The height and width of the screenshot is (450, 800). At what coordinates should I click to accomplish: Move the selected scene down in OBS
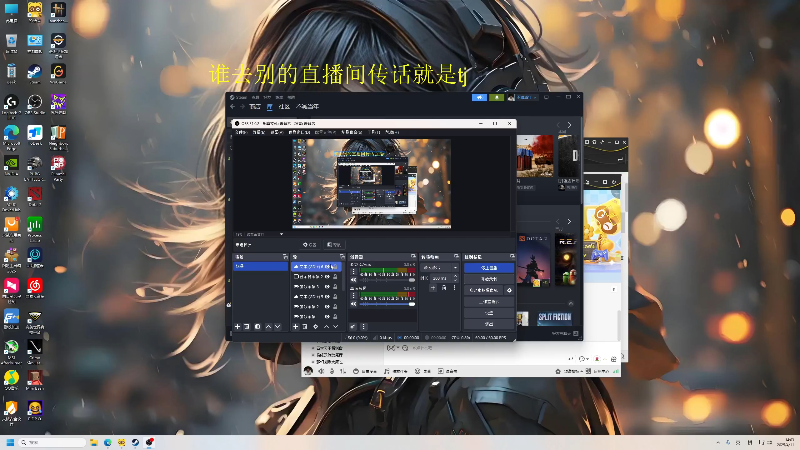pyautogui.click(x=278, y=327)
